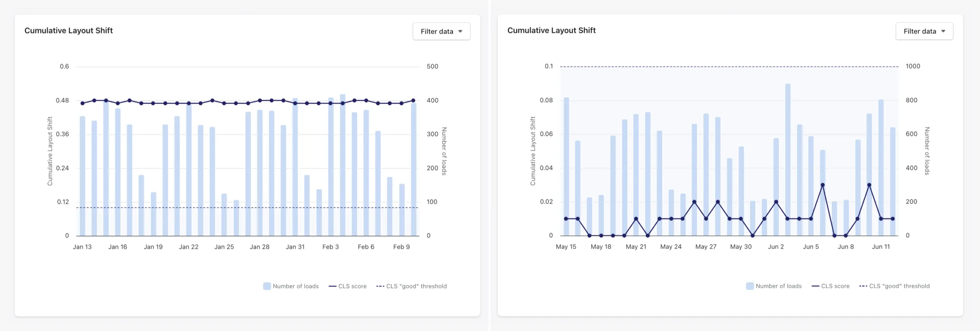Click the Jun 5 x-axis label

[x=811, y=247]
